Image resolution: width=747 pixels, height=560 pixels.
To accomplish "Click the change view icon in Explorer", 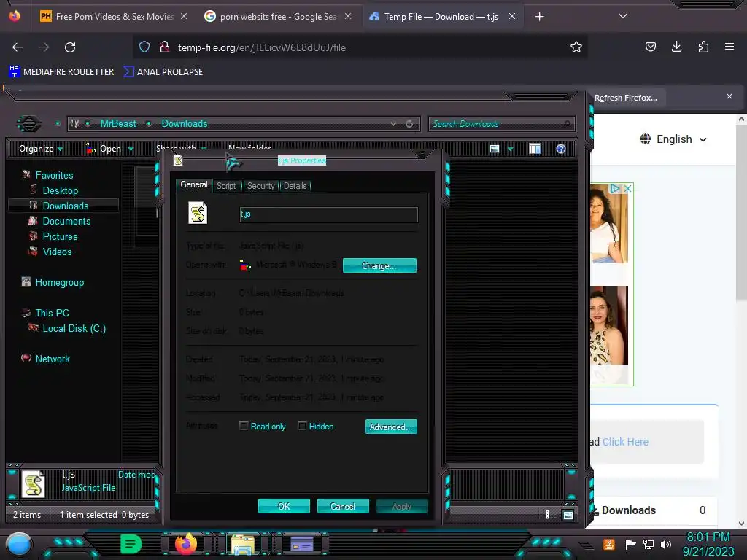I will (495, 149).
